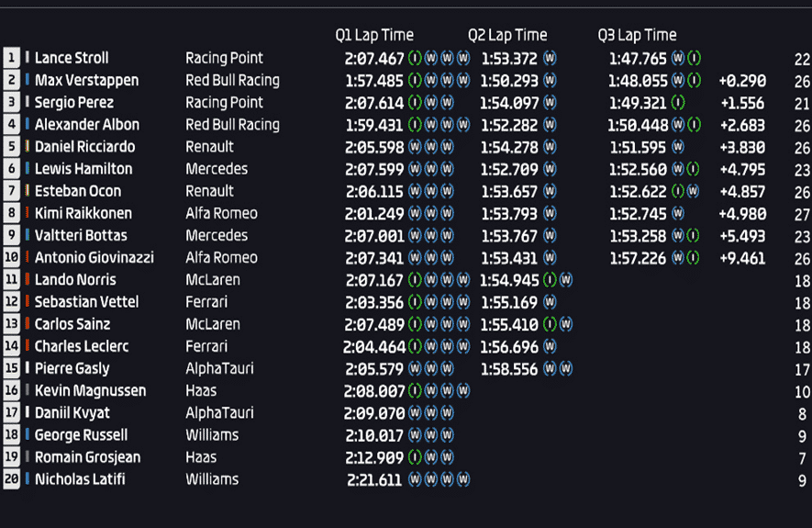
Task: Click the first wet tyre icon in Latifi's Q1 cell
Action: click(x=415, y=479)
